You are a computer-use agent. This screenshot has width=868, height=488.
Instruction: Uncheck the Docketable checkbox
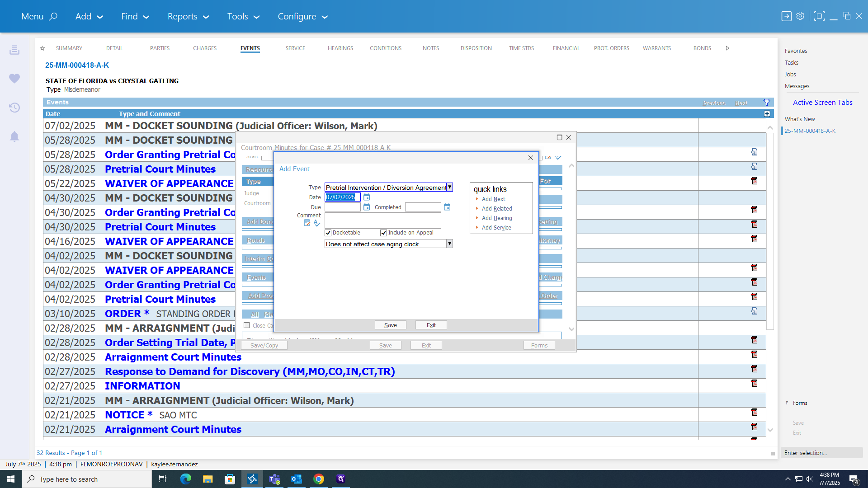coord(328,233)
